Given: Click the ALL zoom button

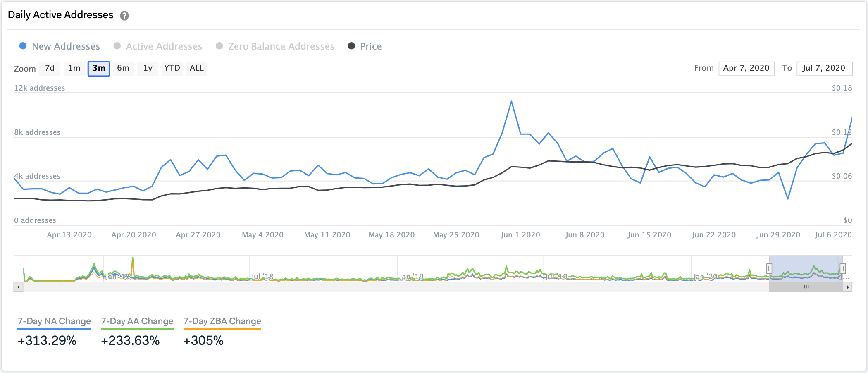Looking at the screenshot, I should click(x=196, y=68).
